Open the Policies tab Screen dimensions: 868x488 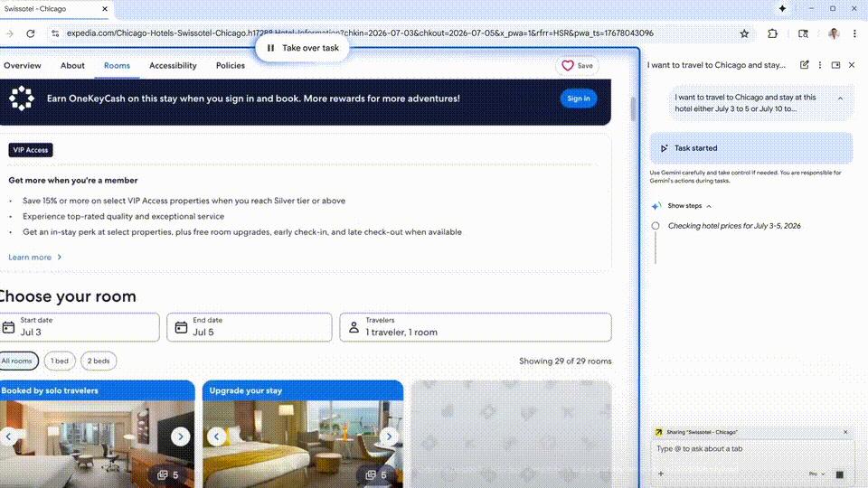[230, 66]
